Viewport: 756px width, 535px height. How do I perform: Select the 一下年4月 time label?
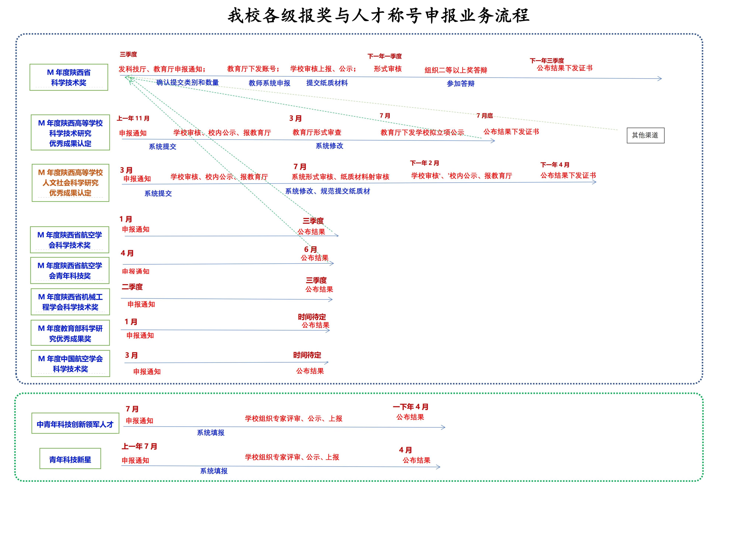(411, 407)
